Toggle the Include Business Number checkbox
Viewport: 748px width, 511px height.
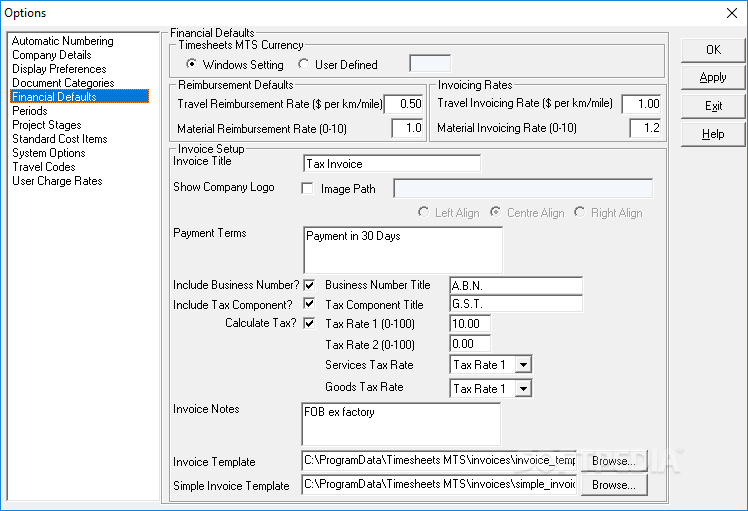(310, 285)
